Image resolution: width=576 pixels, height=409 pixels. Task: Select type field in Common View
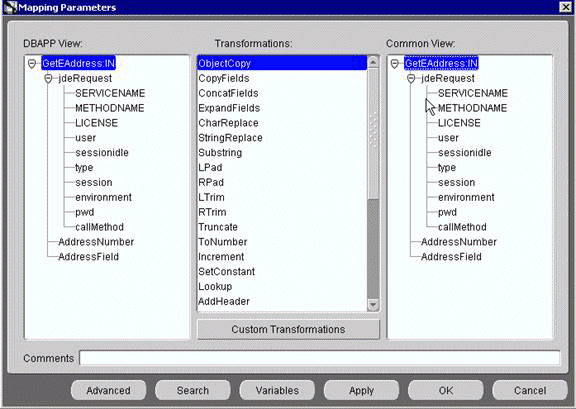pos(447,168)
